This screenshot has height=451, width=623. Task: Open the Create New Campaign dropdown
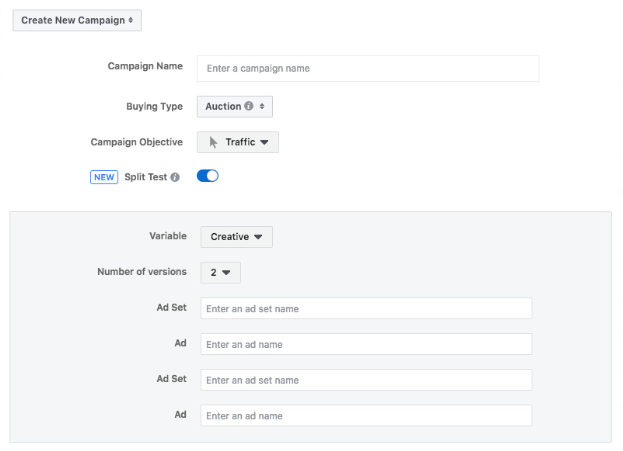[77, 19]
